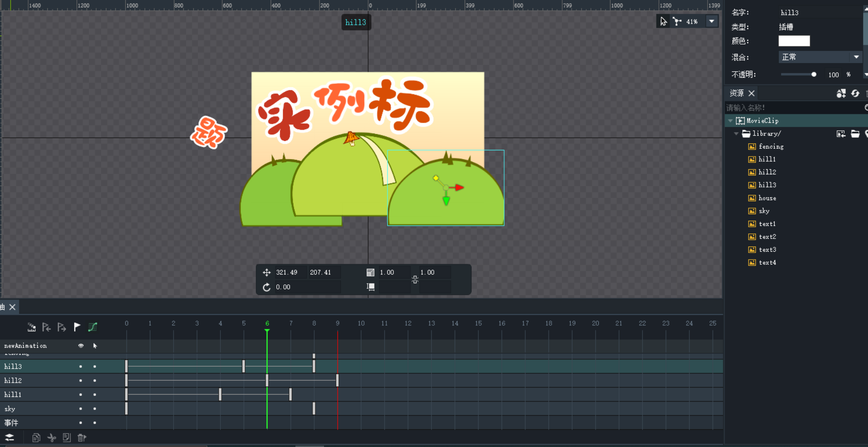
Task: Toggle the eye visibility header for newAnimation
Action: pos(81,346)
